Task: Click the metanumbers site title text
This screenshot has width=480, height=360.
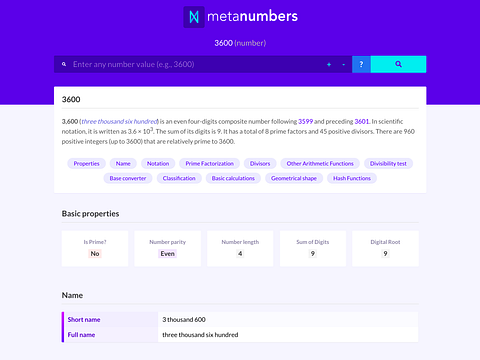Action: coord(252,16)
